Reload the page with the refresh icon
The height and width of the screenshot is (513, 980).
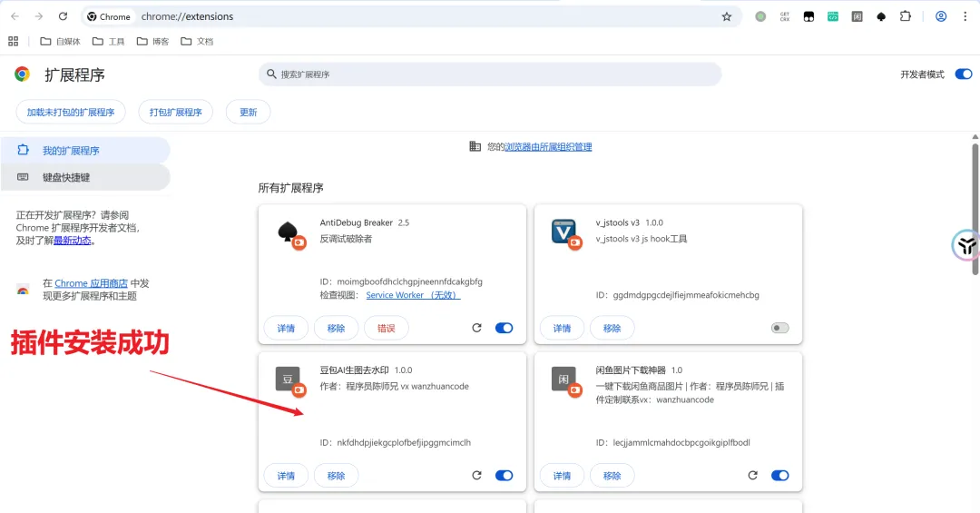coord(64,16)
